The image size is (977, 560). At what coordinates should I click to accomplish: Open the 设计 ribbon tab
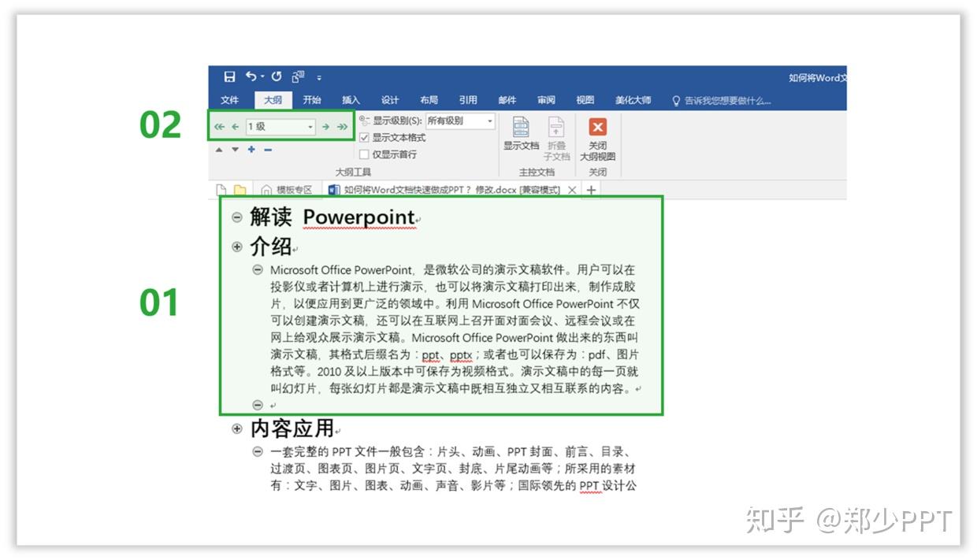coord(390,100)
